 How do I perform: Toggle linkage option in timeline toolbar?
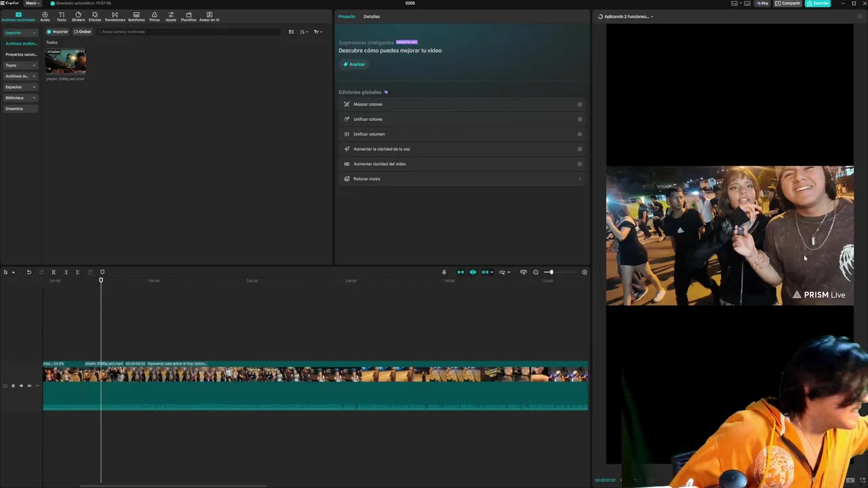click(486, 272)
